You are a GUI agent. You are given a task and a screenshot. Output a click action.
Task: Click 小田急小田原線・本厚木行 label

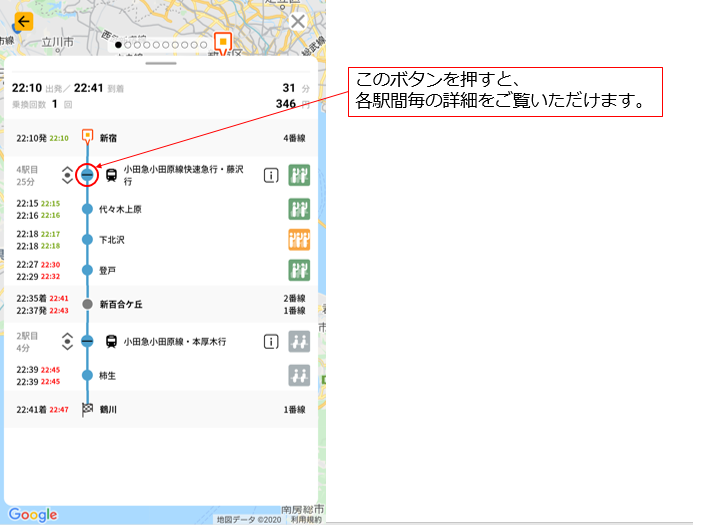click(x=175, y=342)
